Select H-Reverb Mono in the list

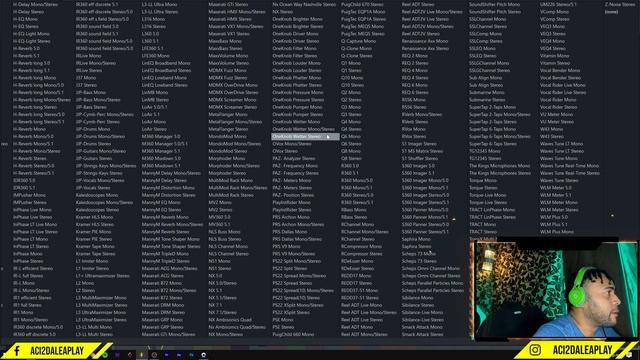click(x=29, y=129)
